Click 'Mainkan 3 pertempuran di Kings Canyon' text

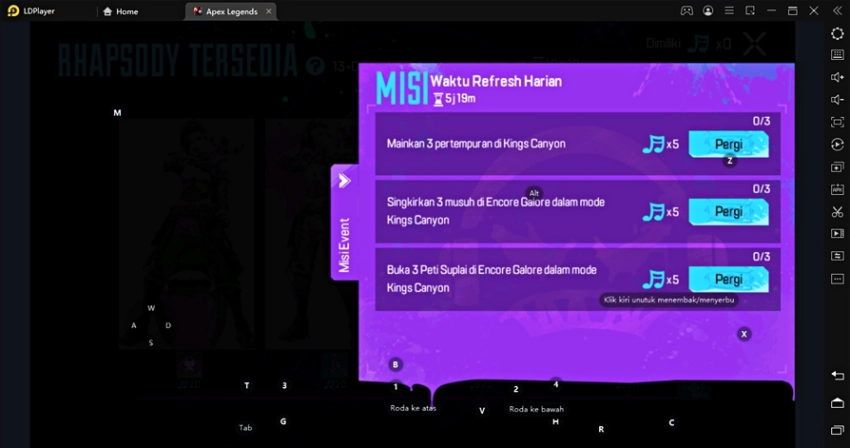(x=476, y=144)
